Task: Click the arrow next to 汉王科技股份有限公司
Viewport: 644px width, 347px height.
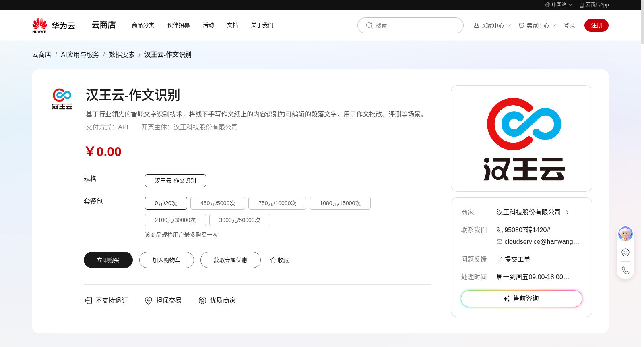Action: [x=567, y=212]
